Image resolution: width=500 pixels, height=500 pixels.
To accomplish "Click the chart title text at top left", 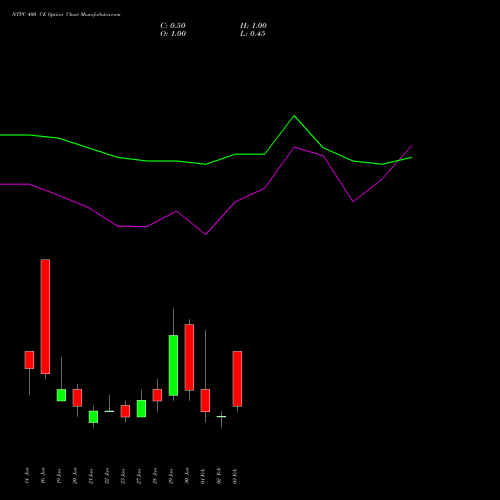I will 66,15.
